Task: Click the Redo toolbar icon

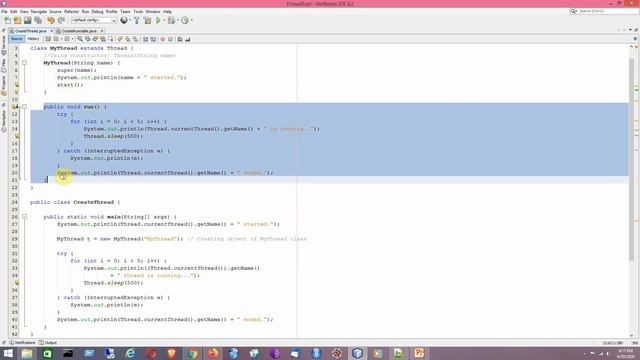Action: (x=61, y=20)
